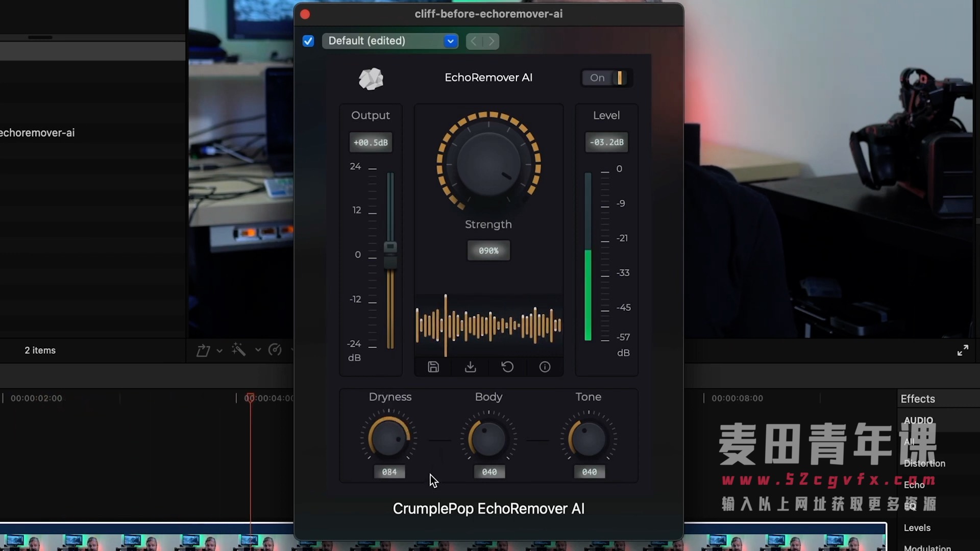Enable the Default edited checkbox
The image size is (980, 551).
coord(308,40)
